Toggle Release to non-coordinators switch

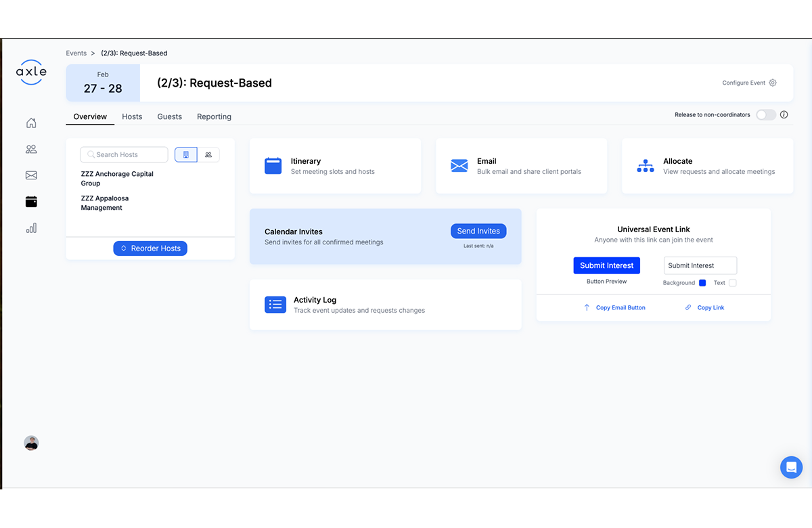coord(765,115)
